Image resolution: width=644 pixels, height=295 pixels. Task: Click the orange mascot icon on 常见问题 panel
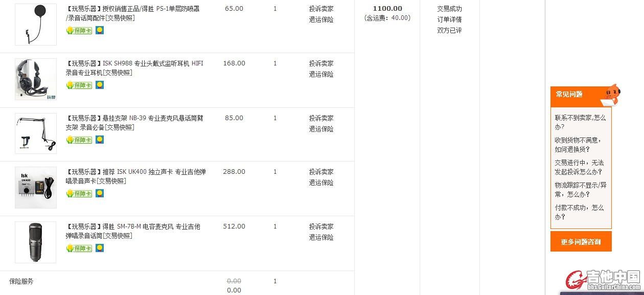[612, 95]
